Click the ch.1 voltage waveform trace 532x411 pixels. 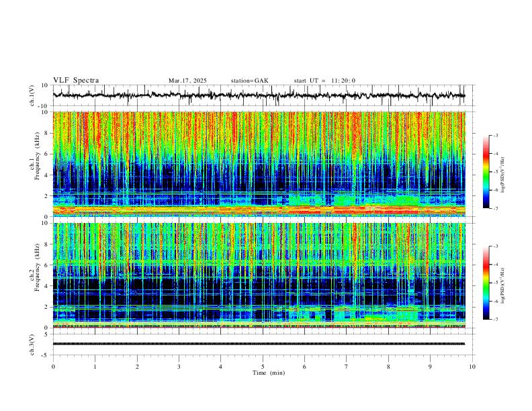pyautogui.click(x=259, y=95)
